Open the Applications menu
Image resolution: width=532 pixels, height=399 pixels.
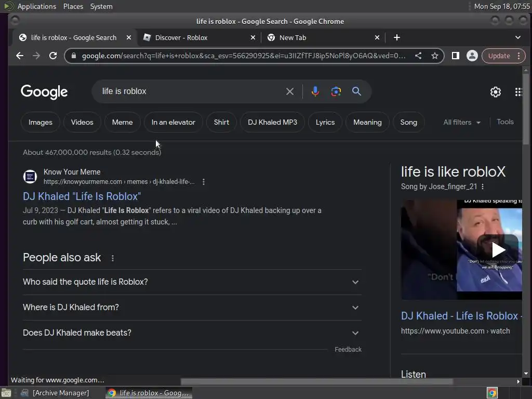click(x=37, y=6)
